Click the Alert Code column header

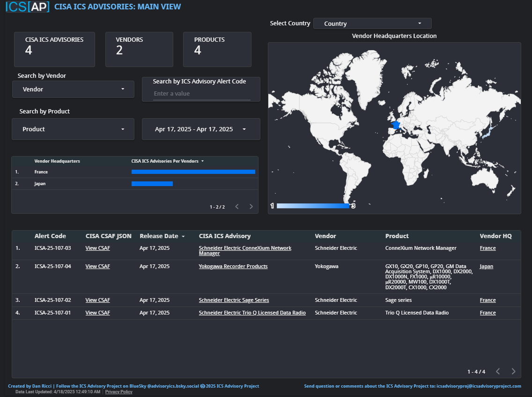click(x=50, y=236)
